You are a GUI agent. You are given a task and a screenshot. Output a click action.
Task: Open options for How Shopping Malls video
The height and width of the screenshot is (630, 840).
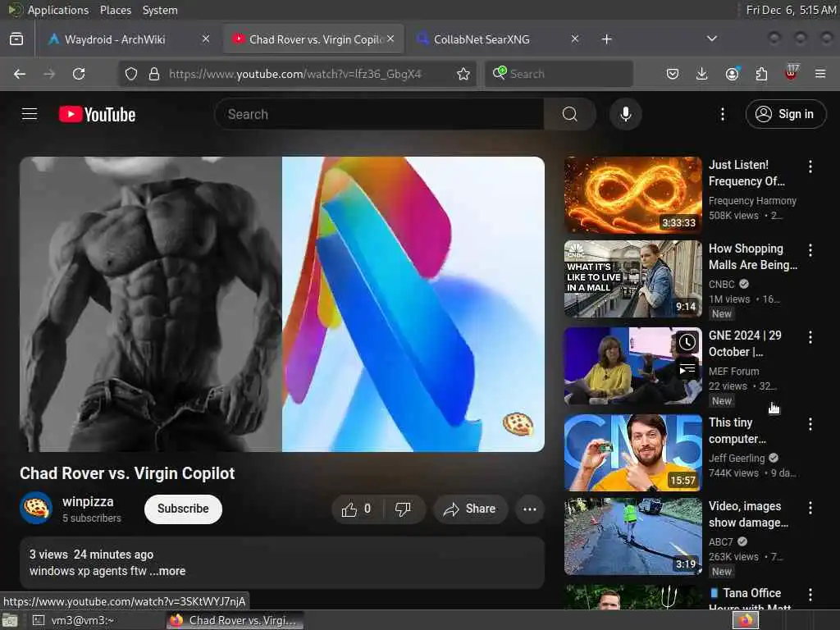810,249
